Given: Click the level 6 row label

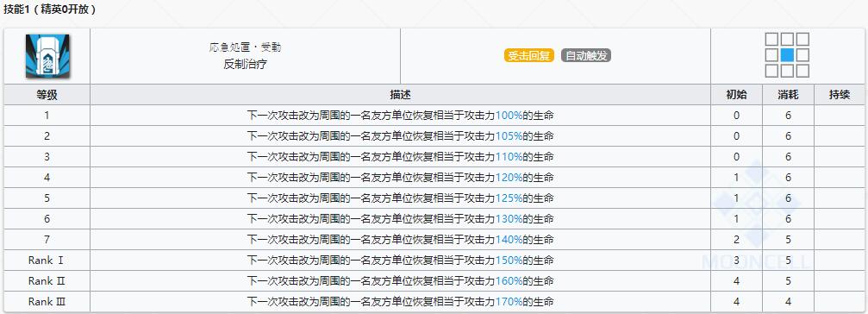Looking at the screenshot, I should (47, 219).
